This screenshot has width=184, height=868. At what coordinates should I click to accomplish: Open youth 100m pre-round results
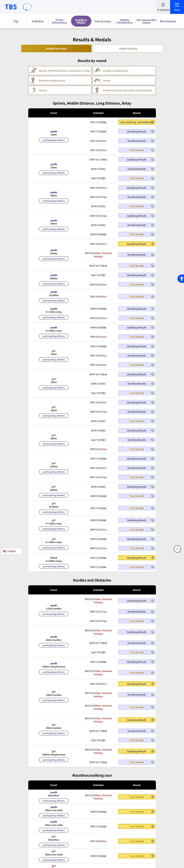pos(136,122)
